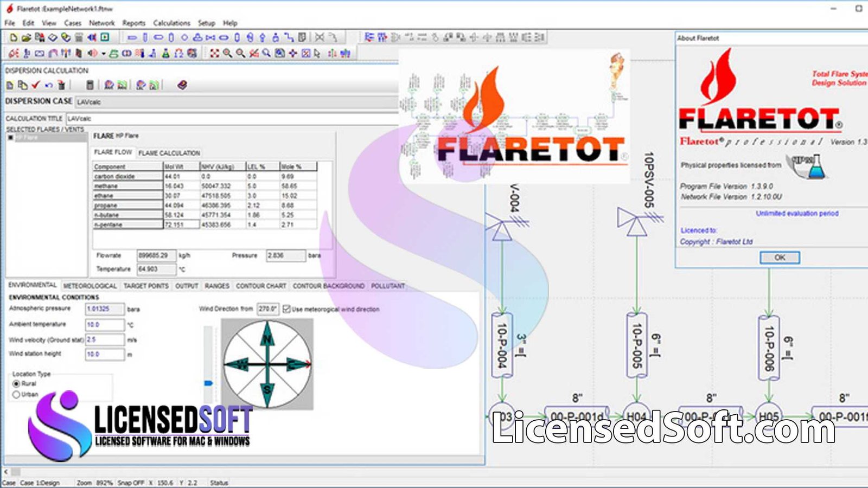Click the Flowrate value field

point(156,255)
